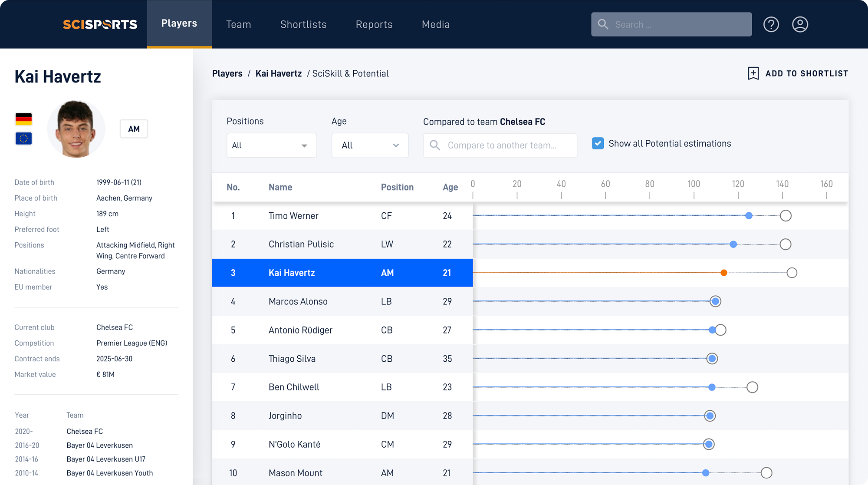Open the Positions dropdown set to All
868x485 pixels.
click(272, 145)
